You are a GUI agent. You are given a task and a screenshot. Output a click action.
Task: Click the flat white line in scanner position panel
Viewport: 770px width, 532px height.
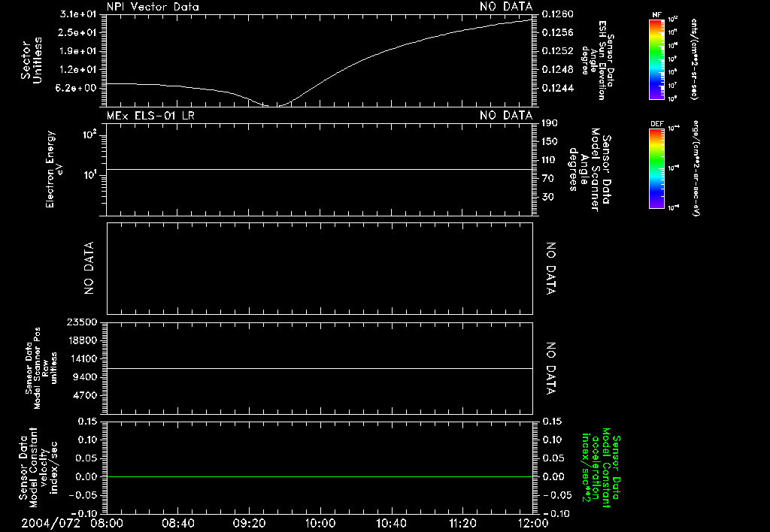click(320, 368)
